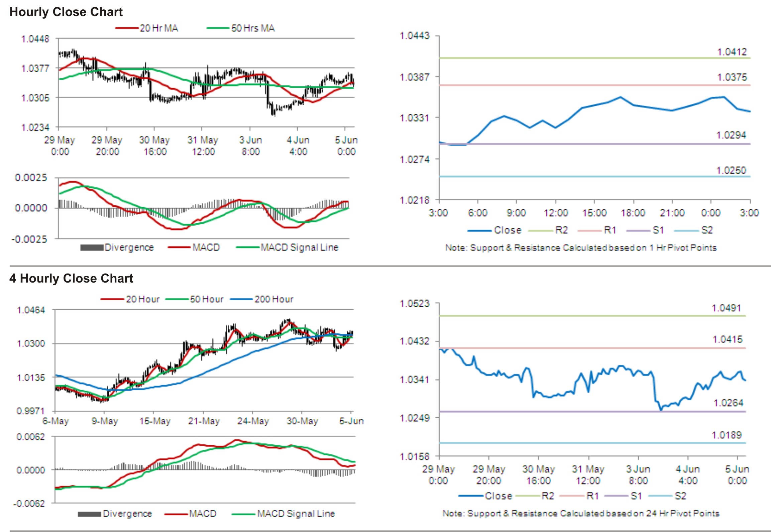The height and width of the screenshot is (532, 771).
Task: Click the red line swatch beside "20 Hr MA"
Action: click(127, 28)
